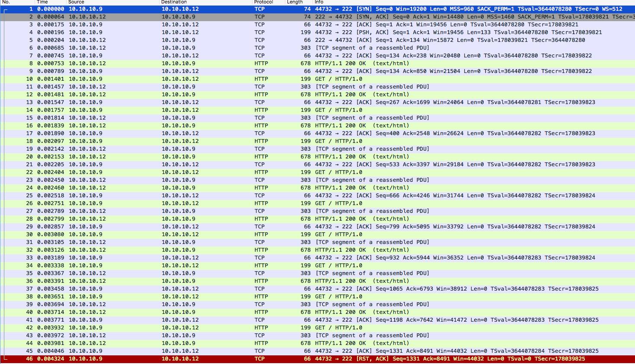Image resolution: width=635 pixels, height=364 pixels.
Task: Select packet 10 GET / HTTP/1.0 request
Action: [x=317, y=79]
